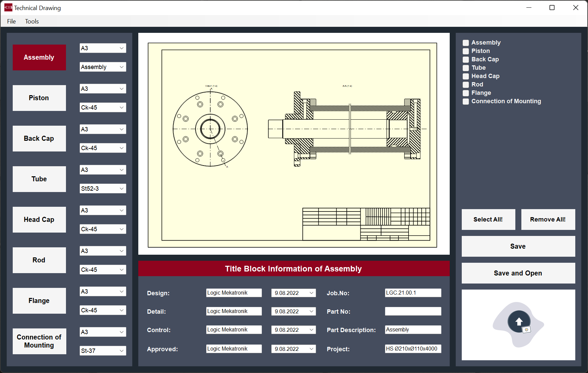Expand the Head Cap paper size dropdown
588x373 pixels.
pyautogui.click(x=103, y=210)
